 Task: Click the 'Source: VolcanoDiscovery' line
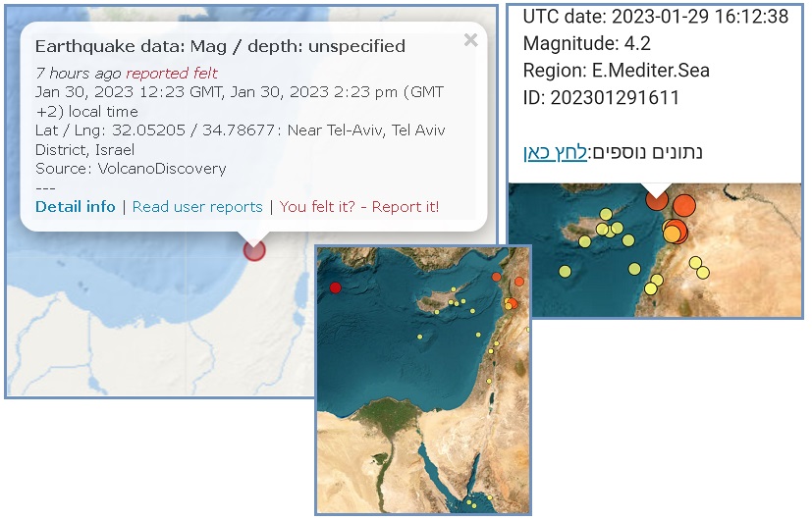pyautogui.click(x=131, y=169)
